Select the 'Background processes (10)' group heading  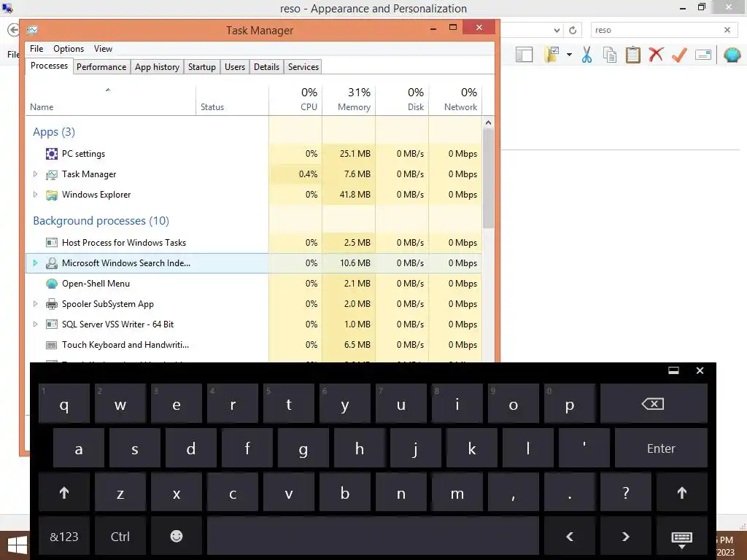(101, 221)
